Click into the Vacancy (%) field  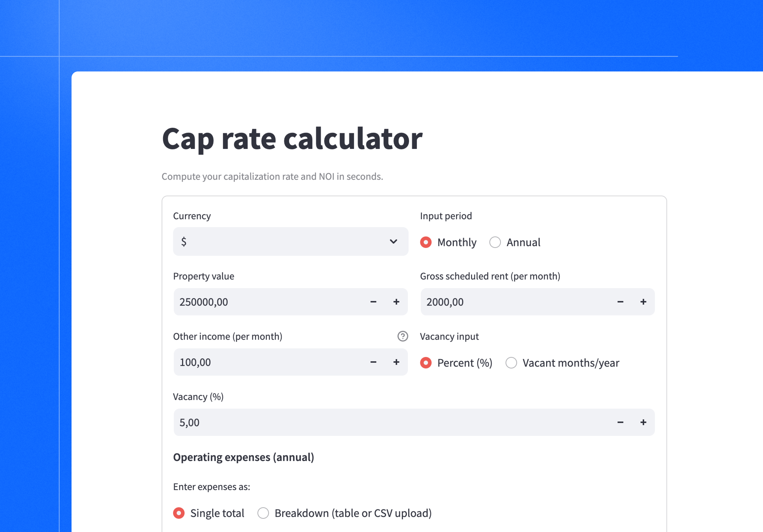382,422
